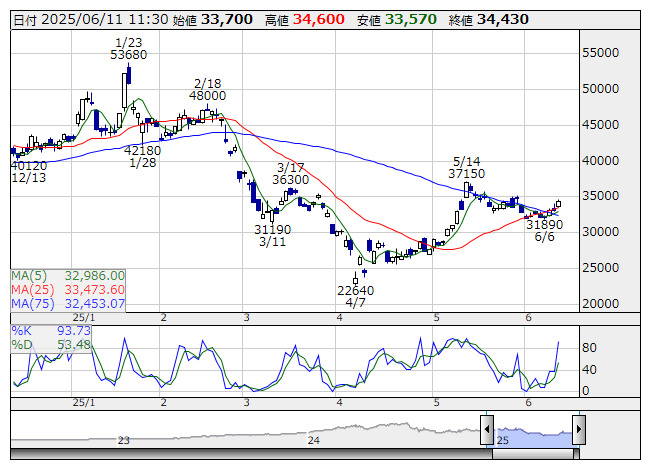Click the 2/18 high label 48000

pyautogui.click(x=207, y=96)
